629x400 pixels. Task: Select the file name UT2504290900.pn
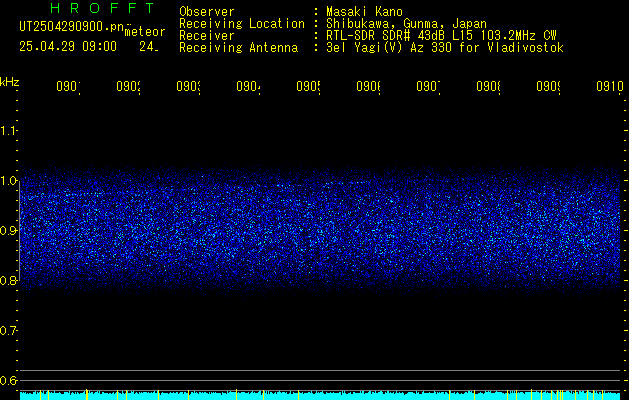[71, 27]
